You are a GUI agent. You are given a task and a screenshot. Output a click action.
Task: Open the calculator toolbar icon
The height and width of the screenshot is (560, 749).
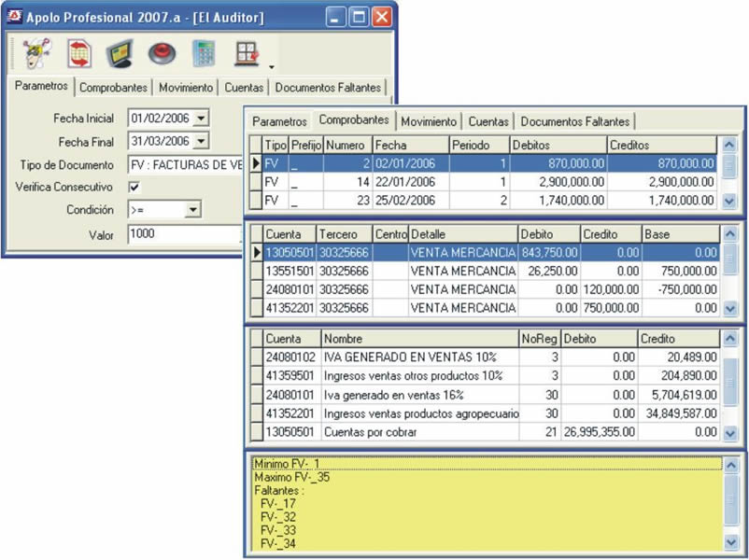(204, 53)
